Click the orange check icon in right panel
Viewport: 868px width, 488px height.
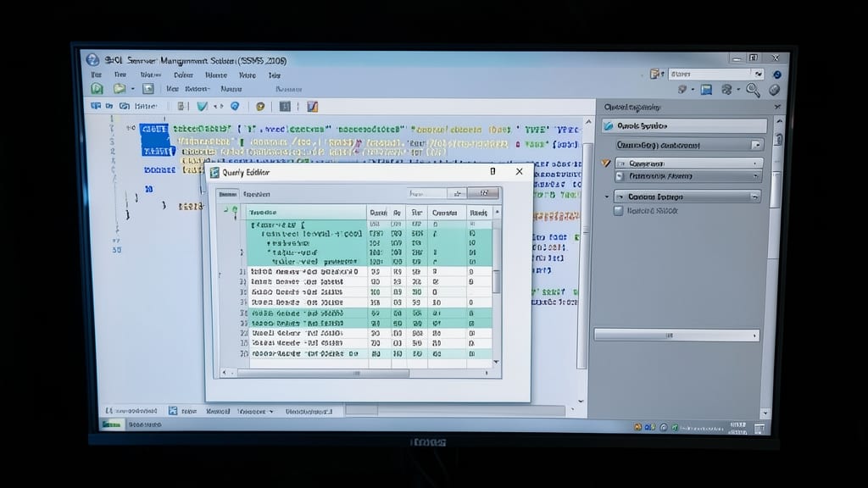click(x=606, y=164)
